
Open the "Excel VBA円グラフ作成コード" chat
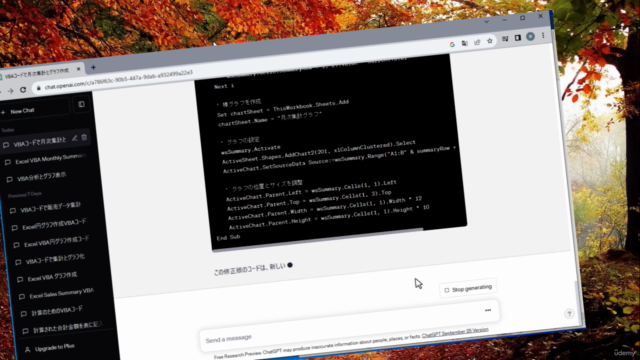click(56, 242)
